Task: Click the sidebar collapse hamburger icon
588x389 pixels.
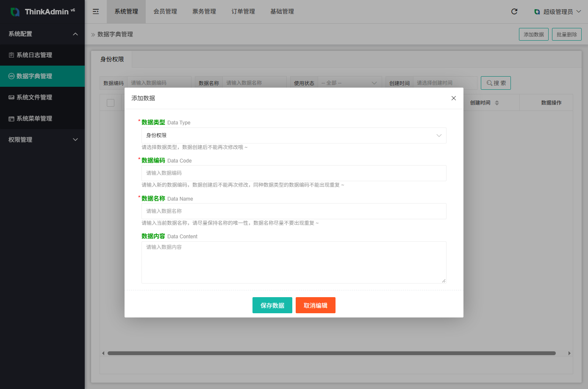Action: (x=96, y=11)
